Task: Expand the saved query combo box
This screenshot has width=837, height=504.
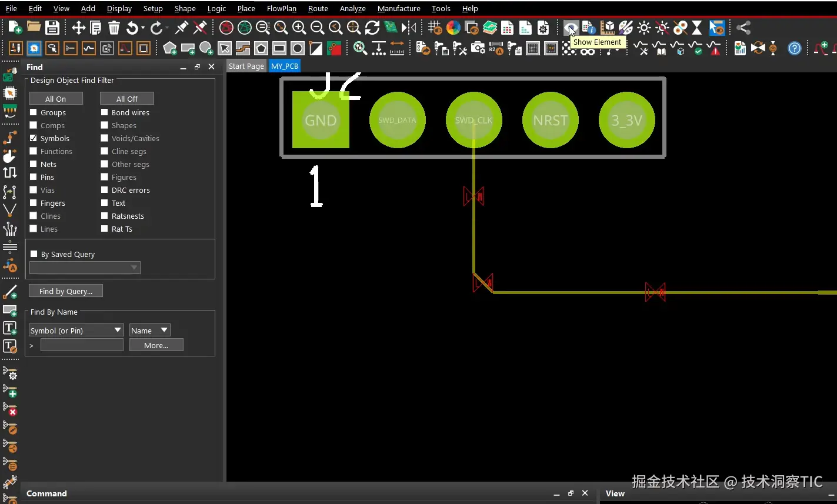Action: point(85,268)
